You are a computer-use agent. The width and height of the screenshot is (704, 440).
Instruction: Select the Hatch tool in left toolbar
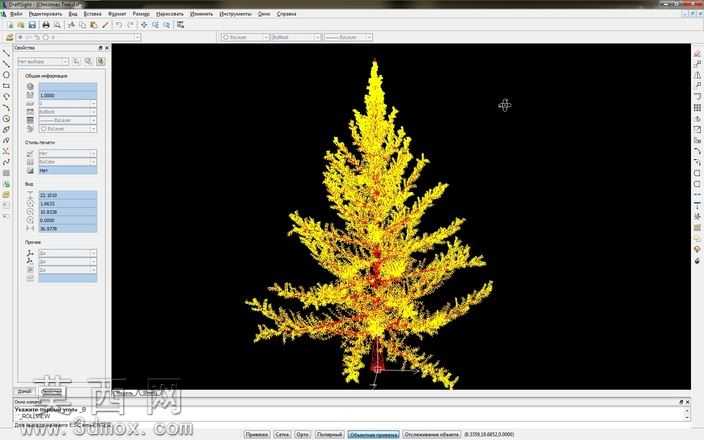pos(6,173)
